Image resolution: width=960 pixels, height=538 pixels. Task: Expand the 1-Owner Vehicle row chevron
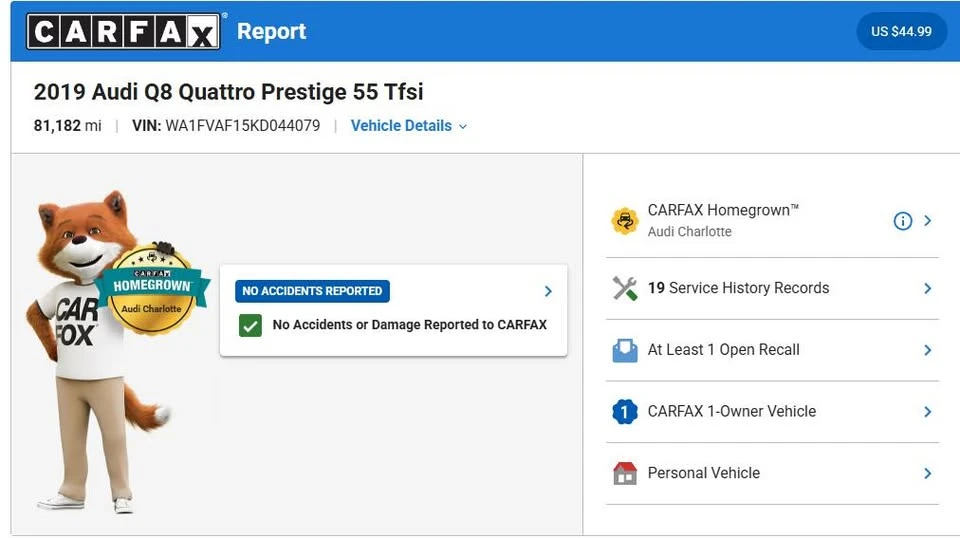(928, 412)
